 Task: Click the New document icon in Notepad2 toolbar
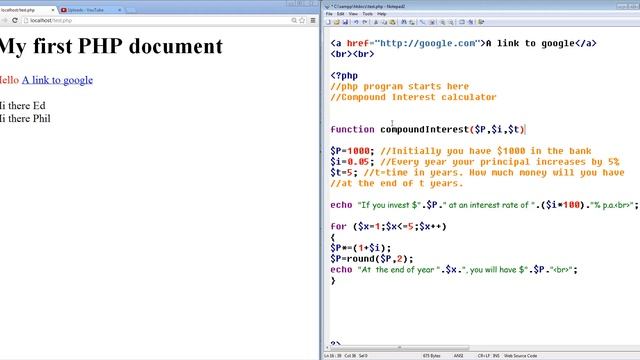[328, 22]
